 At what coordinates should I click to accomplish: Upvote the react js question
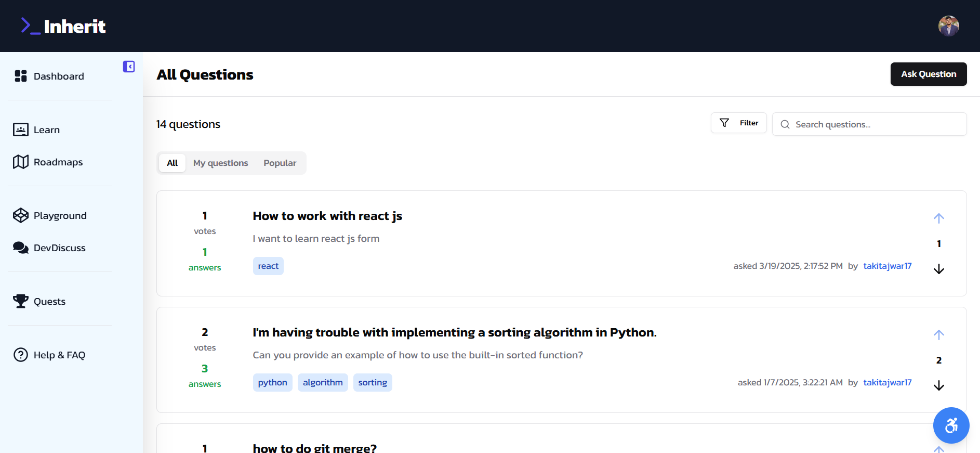pyautogui.click(x=938, y=218)
